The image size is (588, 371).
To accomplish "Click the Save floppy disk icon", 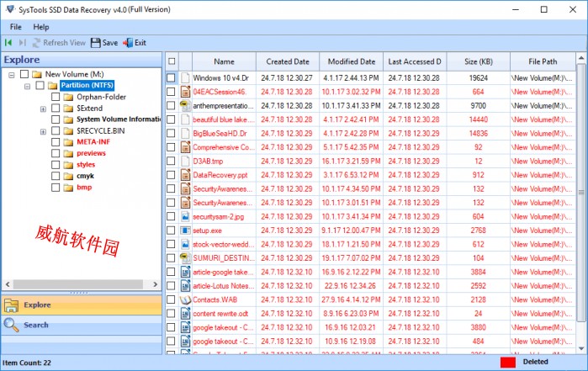I will 96,43.
